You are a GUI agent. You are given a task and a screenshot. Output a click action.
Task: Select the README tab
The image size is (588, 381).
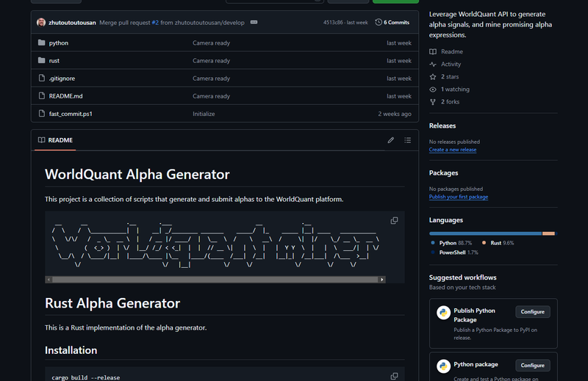pos(56,140)
